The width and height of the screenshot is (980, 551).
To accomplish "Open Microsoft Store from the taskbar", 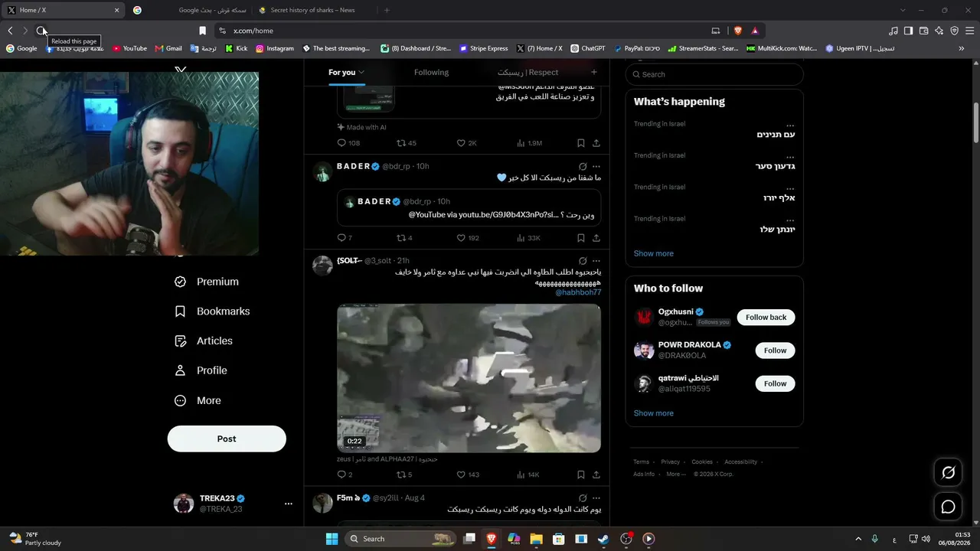I will (559, 539).
